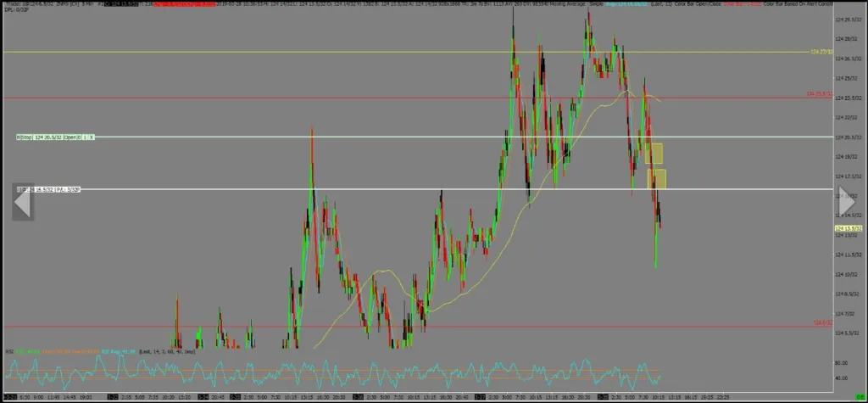
Task: Click the B Stop order label
Action: [25, 137]
